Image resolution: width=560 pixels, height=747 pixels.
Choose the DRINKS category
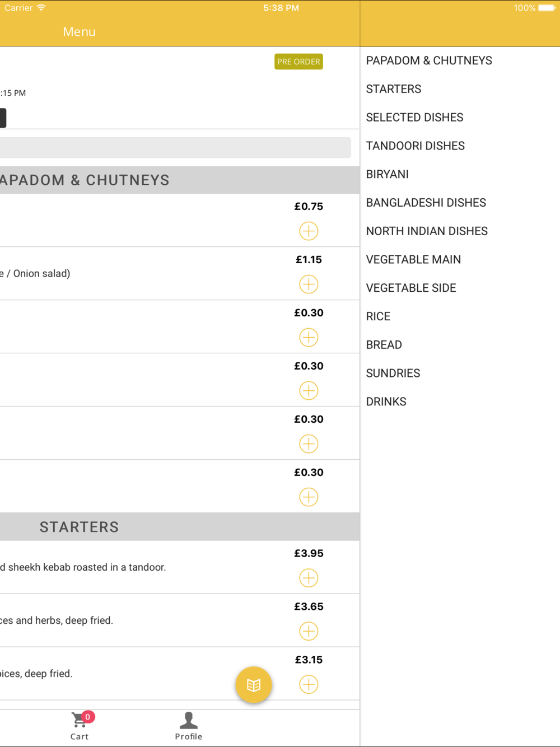pyautogui.click(x=386, y=401)
